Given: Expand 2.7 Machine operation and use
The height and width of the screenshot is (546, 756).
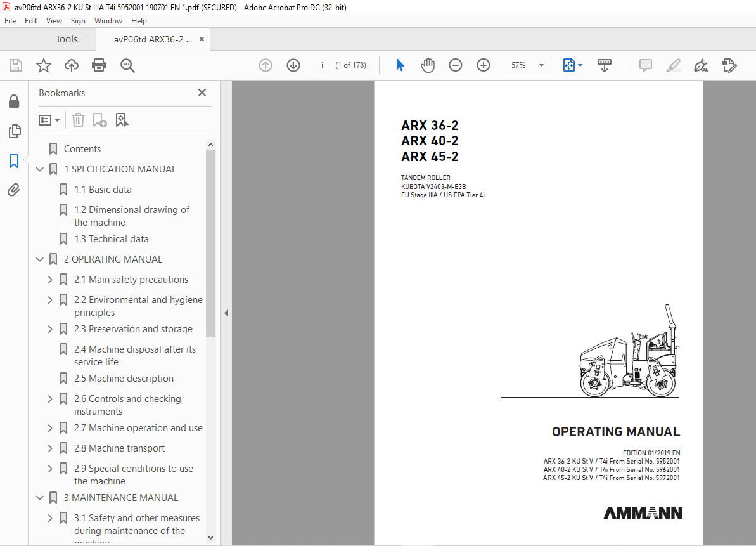Looking at the screenshot, I should (x=50, y=428).
